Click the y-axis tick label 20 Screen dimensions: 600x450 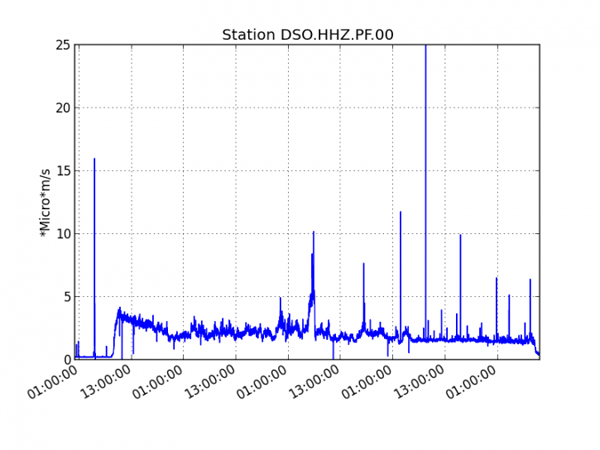pos(62,108)
